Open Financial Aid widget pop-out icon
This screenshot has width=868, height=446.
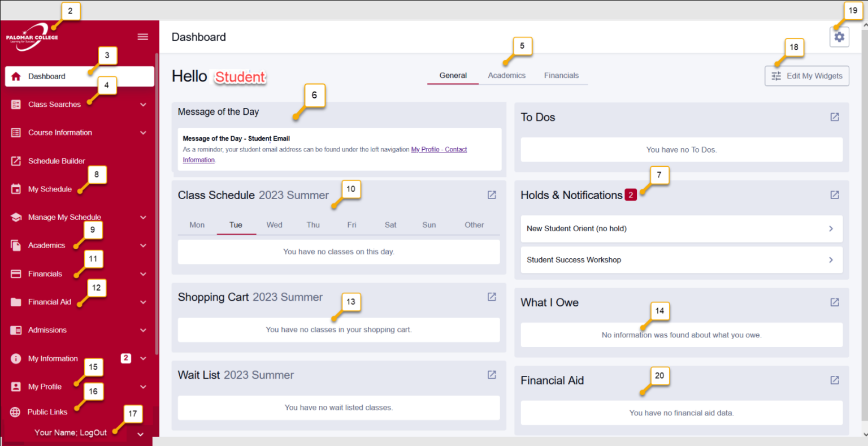tap(834, 380)
